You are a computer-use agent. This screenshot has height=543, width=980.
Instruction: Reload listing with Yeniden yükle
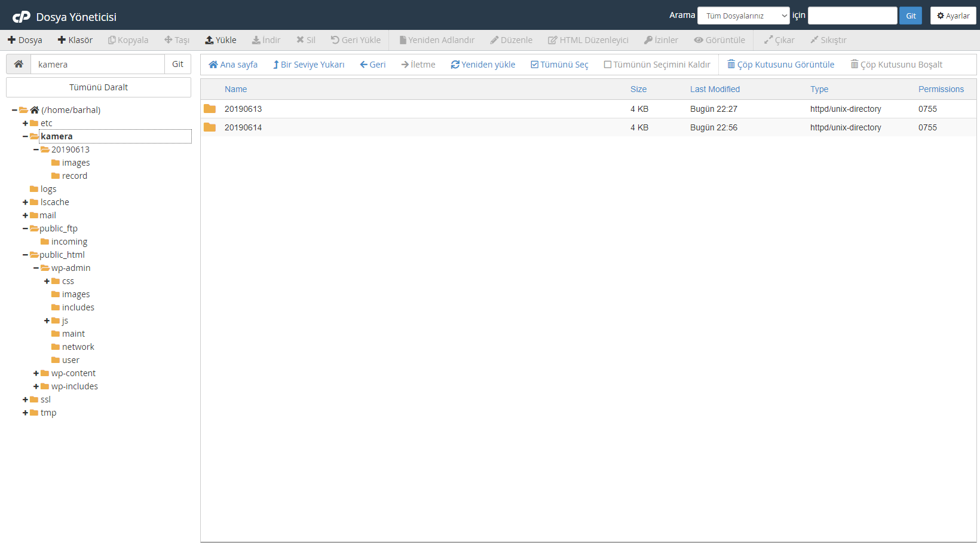[483, 65]
